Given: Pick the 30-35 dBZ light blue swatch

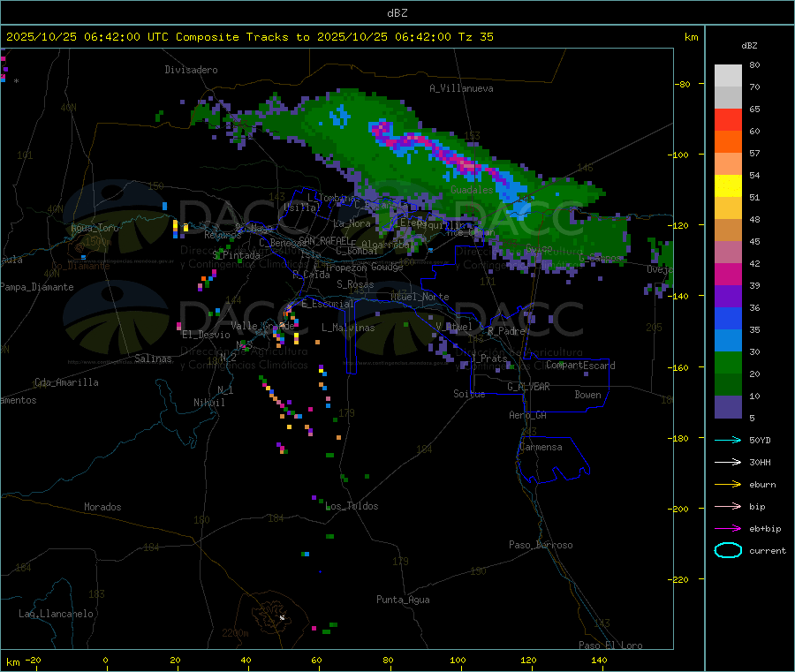Looking at the screenshot, I should tap(728, 341).
